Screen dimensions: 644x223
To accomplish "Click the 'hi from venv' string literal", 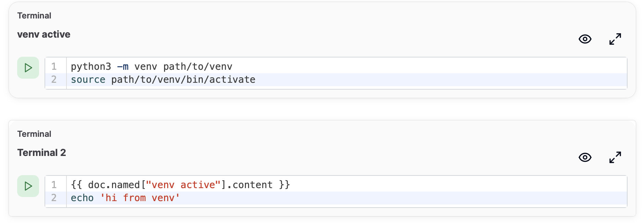I will 140,198.
